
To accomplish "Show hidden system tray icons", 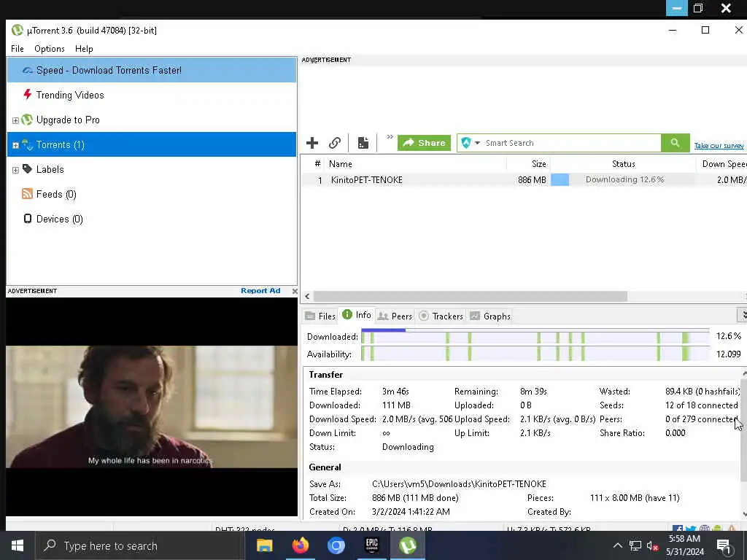I will 617,545.
